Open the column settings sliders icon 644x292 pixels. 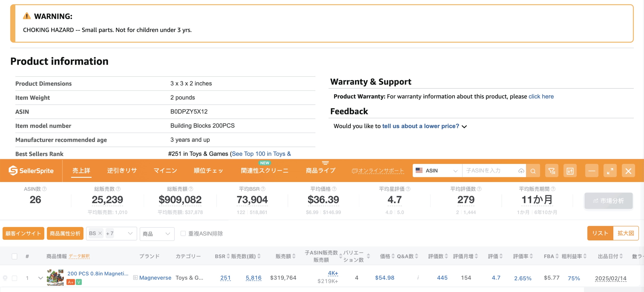570,171
